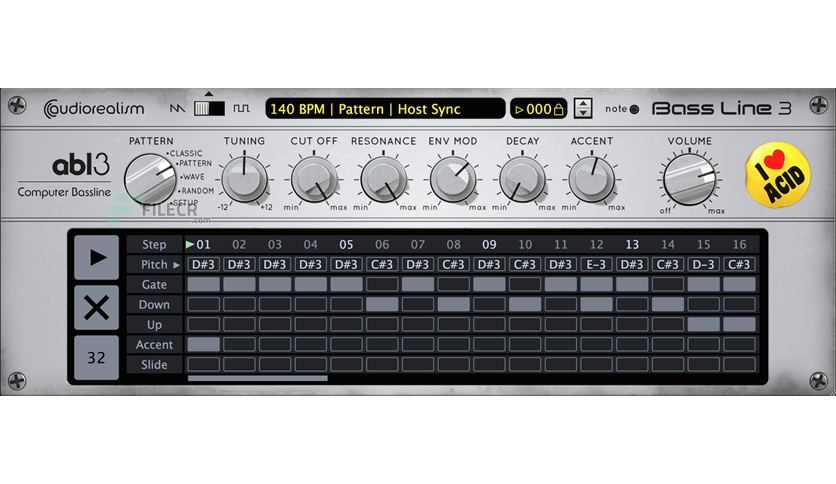Click the Decay knob
This screenshot has height=484, width=836.
(x=522, y=179)
